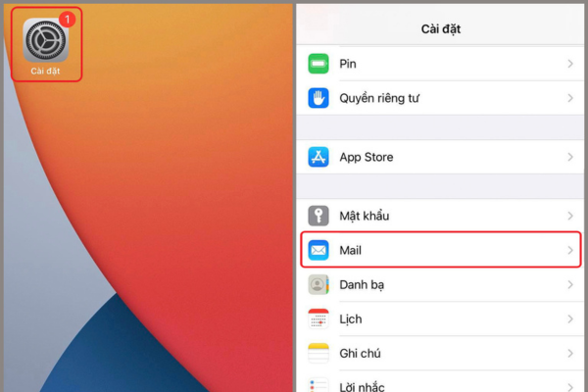Select the App Store icon in the list
Viewport: 588px width, 392px height.
(x=318, y=157)
